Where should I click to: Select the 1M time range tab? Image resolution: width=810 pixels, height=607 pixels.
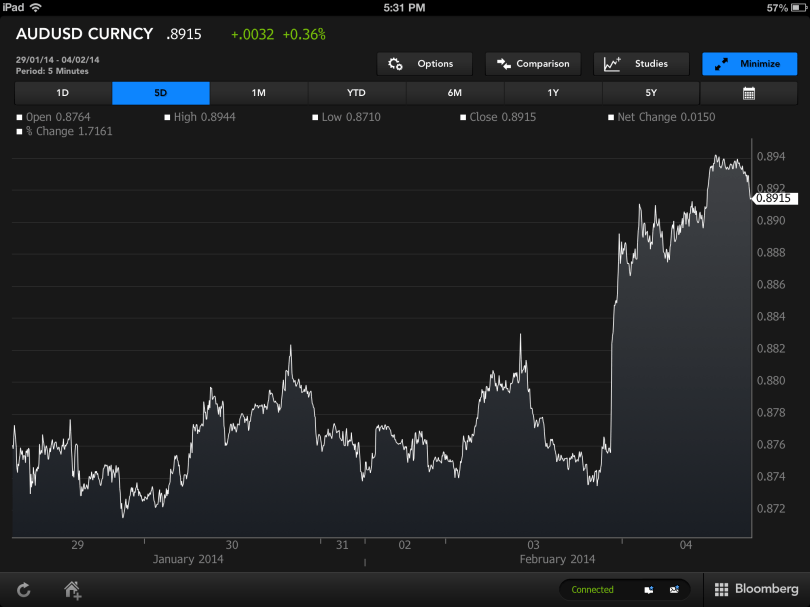coord(258,93)
